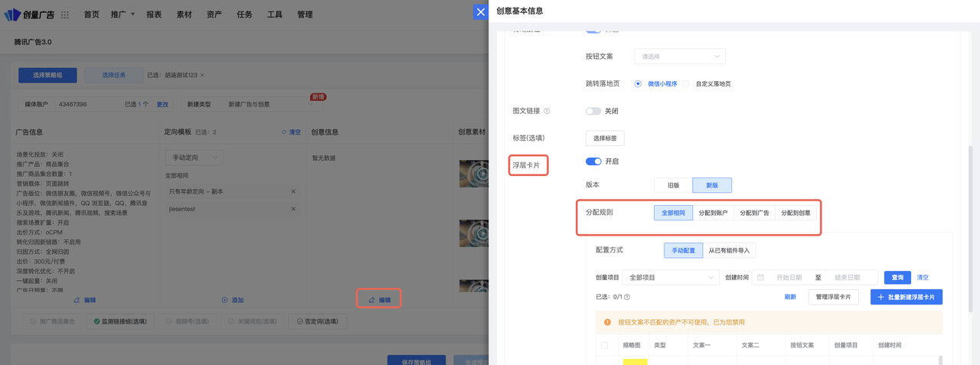The width and height of the screenshot is (980, 365).
Task: Select 分配到广告 allocation rule
Action: point(754,213)
